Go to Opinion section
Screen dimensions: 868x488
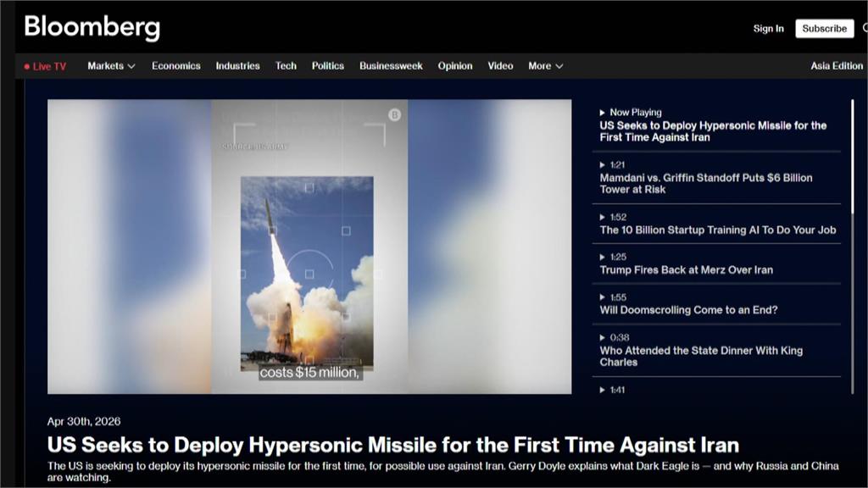(455, 66)
